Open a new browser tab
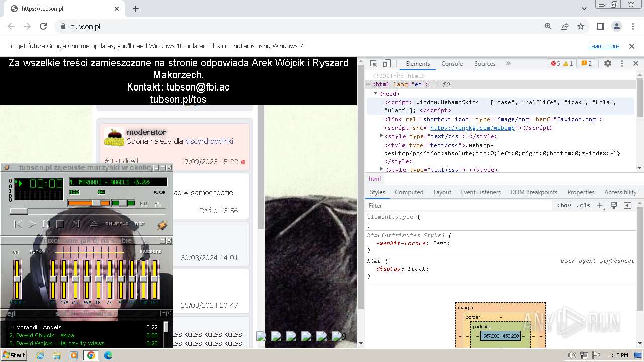The height and width of the screenshot is (362, 644). (x=136, y=9)
